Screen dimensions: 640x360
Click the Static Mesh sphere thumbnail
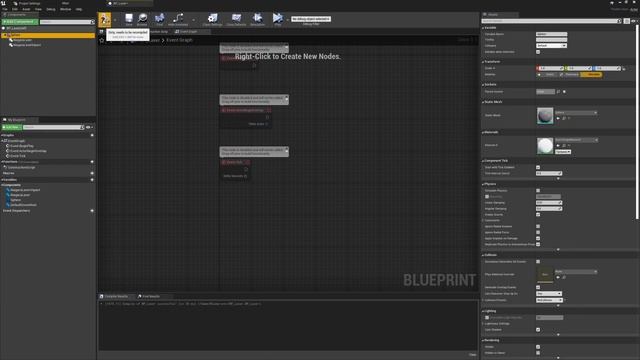(x=545, y=116)
